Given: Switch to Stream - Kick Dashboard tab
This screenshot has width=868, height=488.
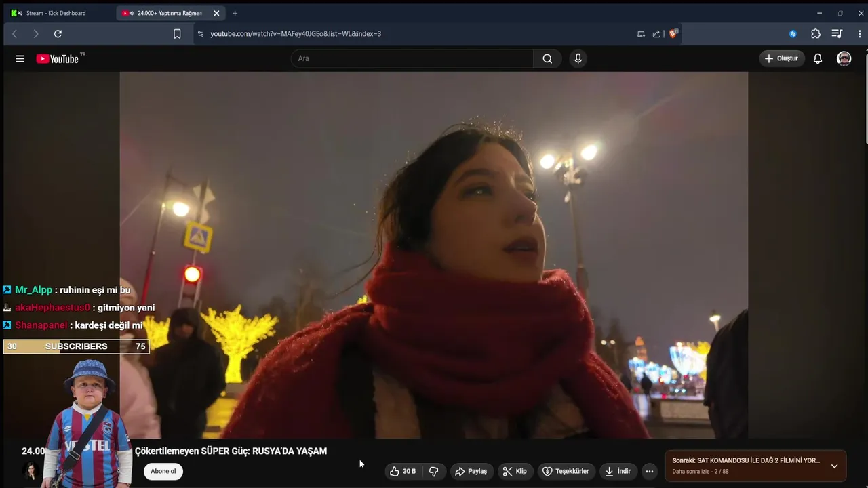Looking at the screenshot, I should (x=56, y=13).
